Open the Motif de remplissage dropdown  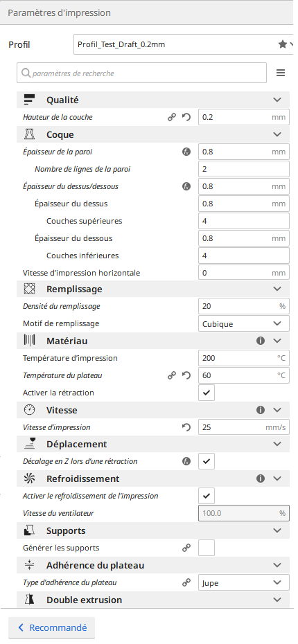tap(244, 323)
